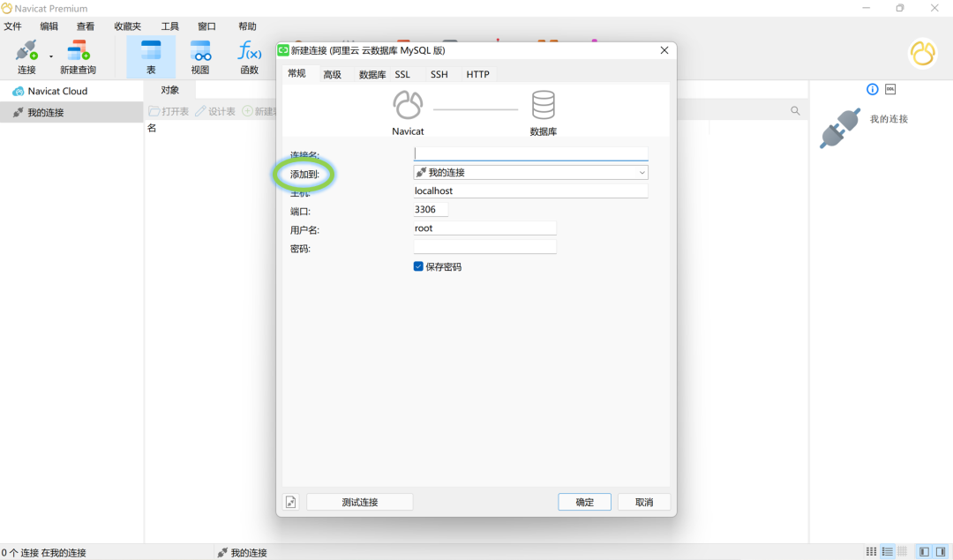Click the host field containing localhost
This screenshot has height=560, width=953.
[x=530, y=190]
